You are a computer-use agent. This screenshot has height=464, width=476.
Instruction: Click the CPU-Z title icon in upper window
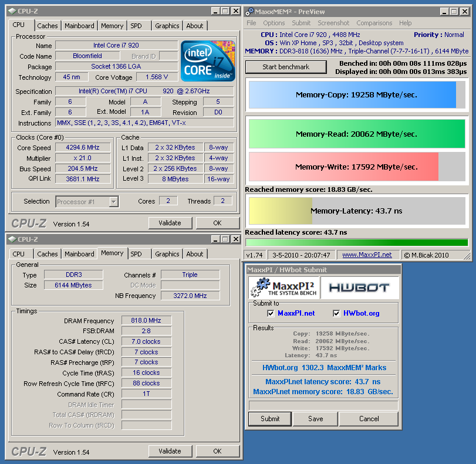[x=12, y=11]
